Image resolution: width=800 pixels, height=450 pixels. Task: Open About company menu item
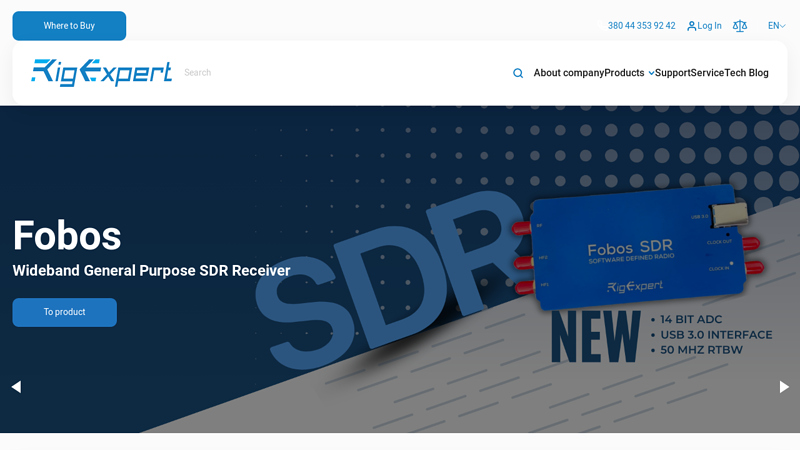(568, 73)
